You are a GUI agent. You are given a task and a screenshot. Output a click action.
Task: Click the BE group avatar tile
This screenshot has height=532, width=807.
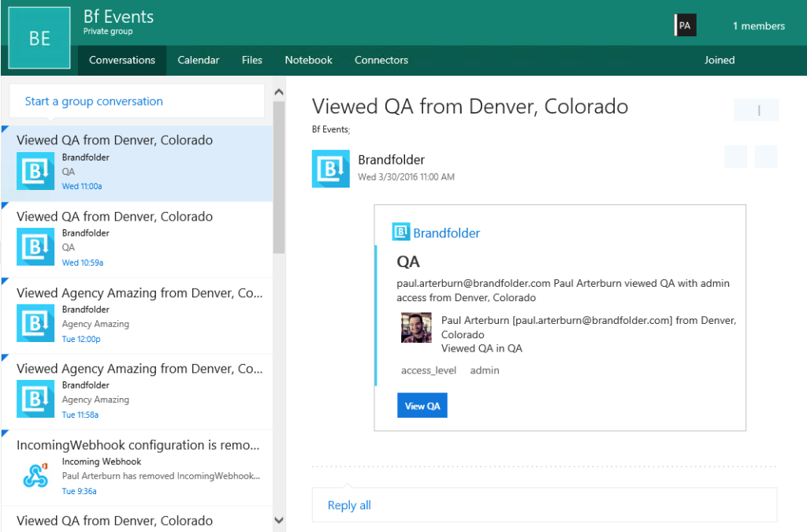pos(39,38)
